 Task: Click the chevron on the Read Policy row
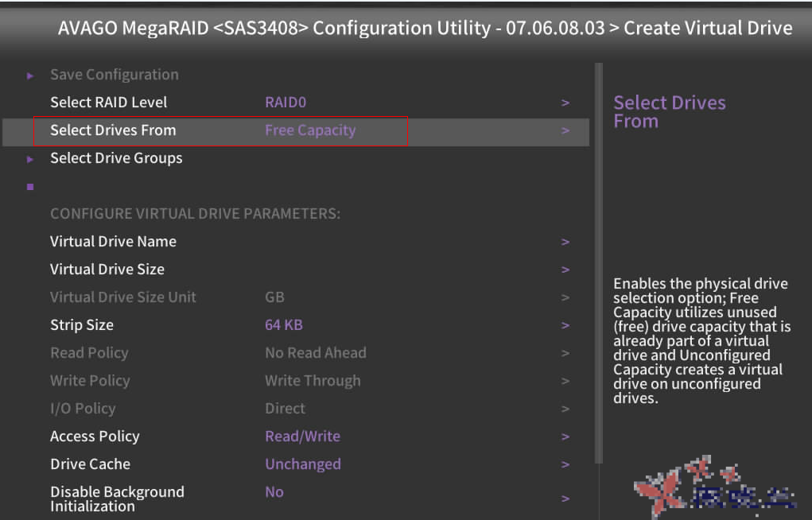(565, 353)
